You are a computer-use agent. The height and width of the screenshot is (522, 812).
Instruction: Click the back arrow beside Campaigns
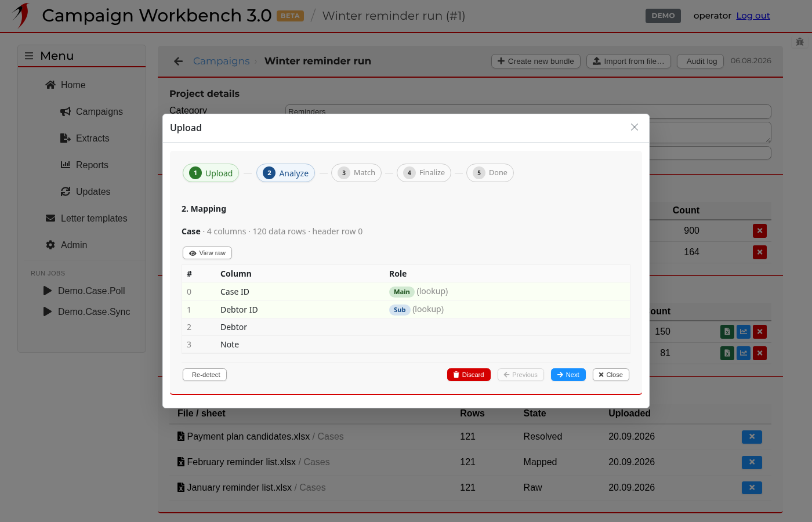click(x=178, y=61)
